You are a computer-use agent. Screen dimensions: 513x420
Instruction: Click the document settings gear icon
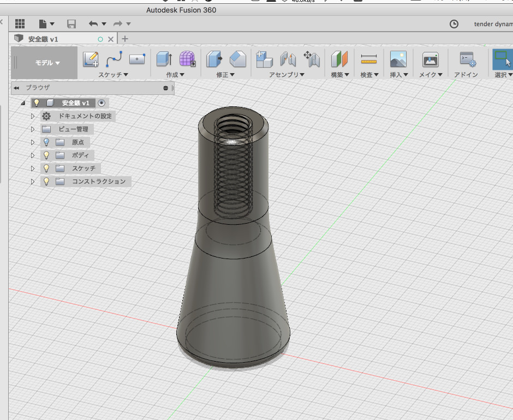tap(46, 116)
